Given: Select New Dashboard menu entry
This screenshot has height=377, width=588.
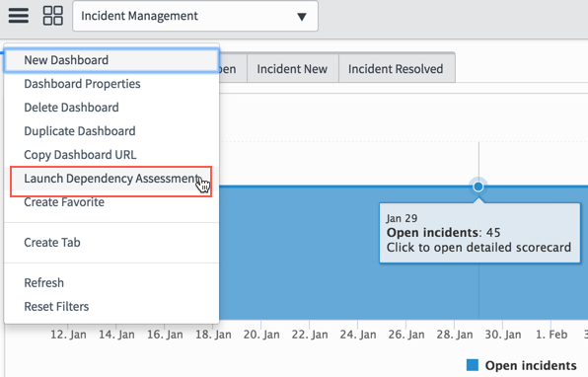Looking at the screenshot, I should (x=111, y=60).
